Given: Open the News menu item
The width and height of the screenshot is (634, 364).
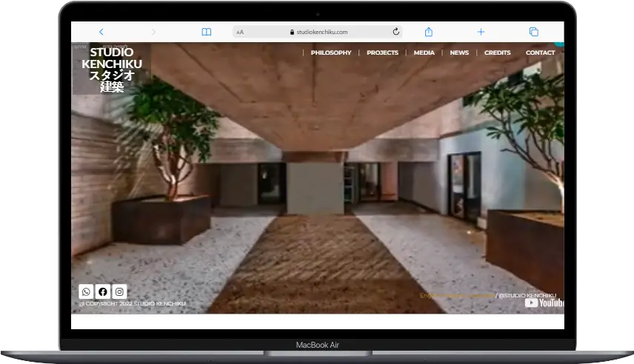Looking at the screenshot, I should click(459, 53).
